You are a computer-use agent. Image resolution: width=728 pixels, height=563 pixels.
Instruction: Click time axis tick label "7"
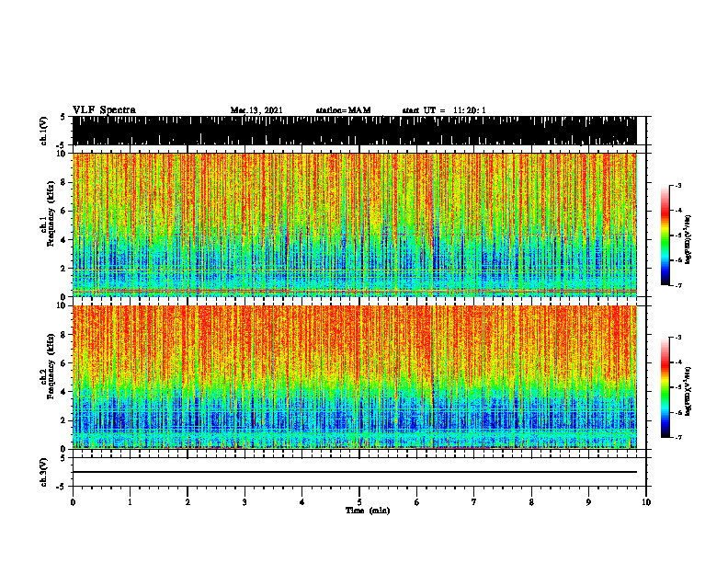coord(474,502)
